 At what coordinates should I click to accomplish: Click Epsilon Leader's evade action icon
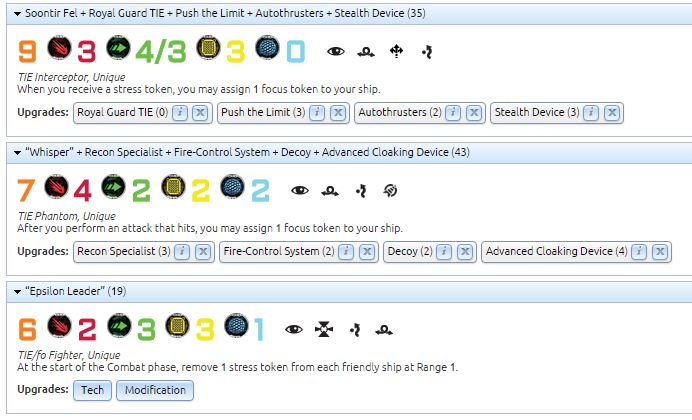(x=355, y=330)
